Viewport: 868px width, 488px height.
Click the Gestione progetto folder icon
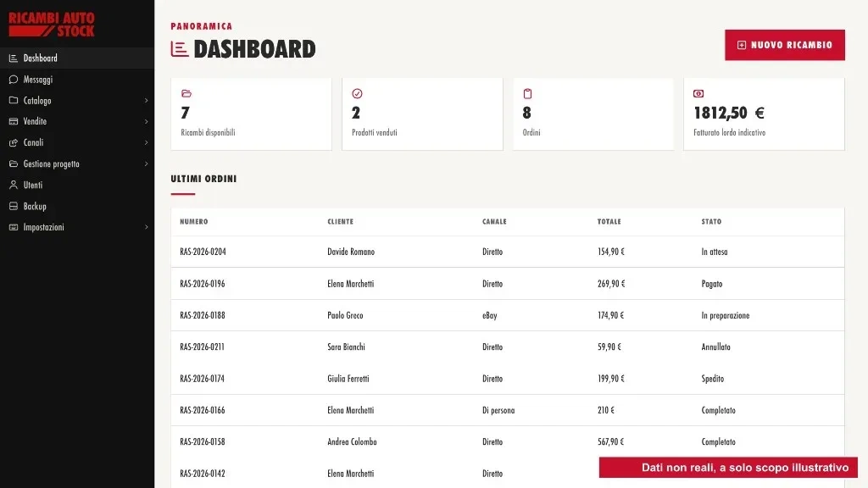click(x=14, y=164)
